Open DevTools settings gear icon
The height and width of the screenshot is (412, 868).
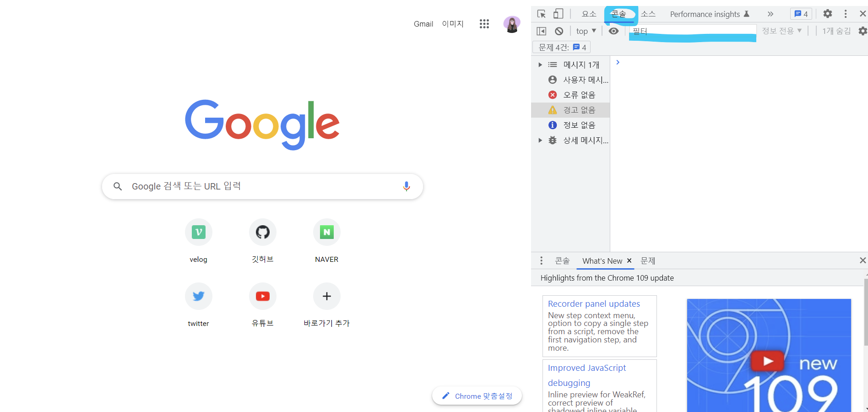point(827,14)
